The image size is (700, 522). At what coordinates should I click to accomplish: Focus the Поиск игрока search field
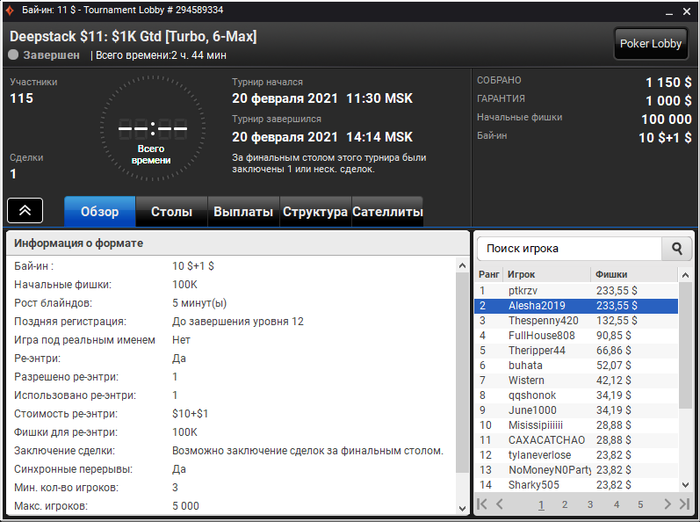[569, 249]
